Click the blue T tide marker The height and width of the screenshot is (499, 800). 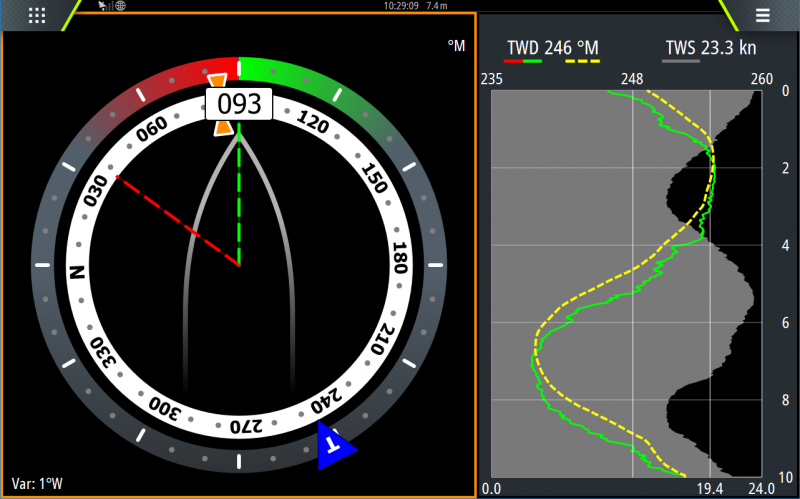point(335,446)
